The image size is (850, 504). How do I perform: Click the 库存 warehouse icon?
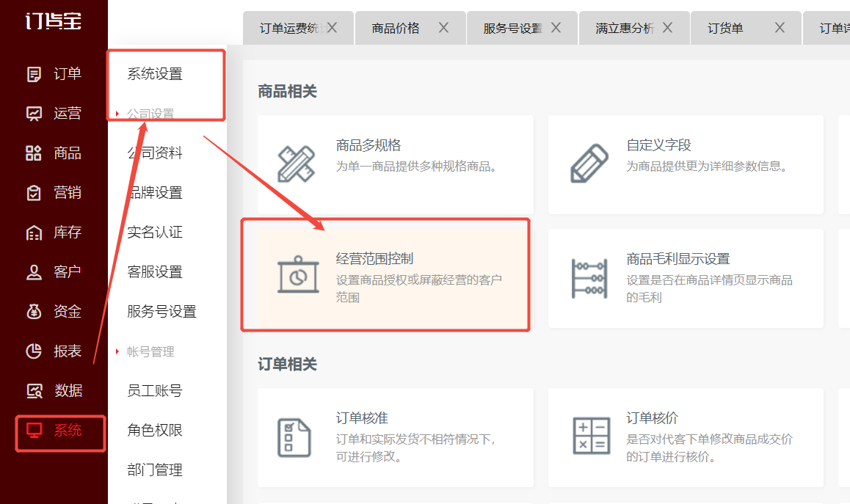34,233
